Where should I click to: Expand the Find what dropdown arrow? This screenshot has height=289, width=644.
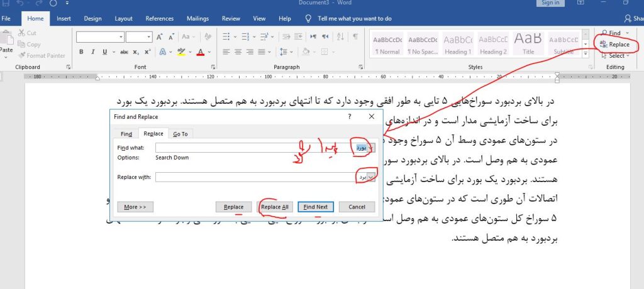[x=371, y=148]
